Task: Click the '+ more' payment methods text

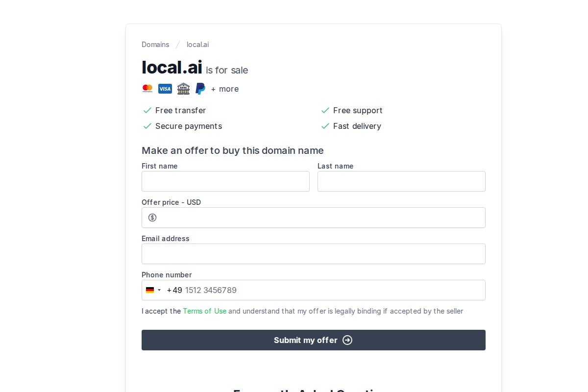Action: [x=225, y=89]
